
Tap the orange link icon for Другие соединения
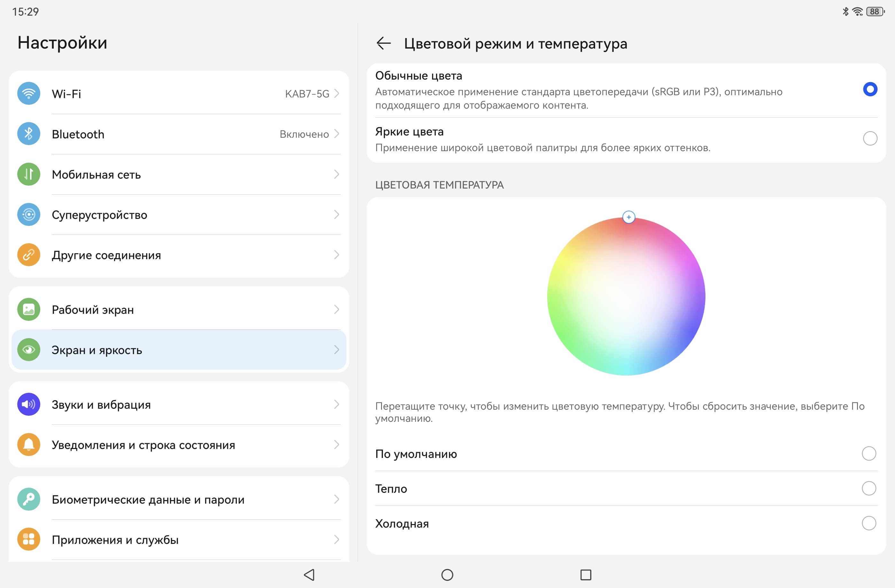point(28,255)
